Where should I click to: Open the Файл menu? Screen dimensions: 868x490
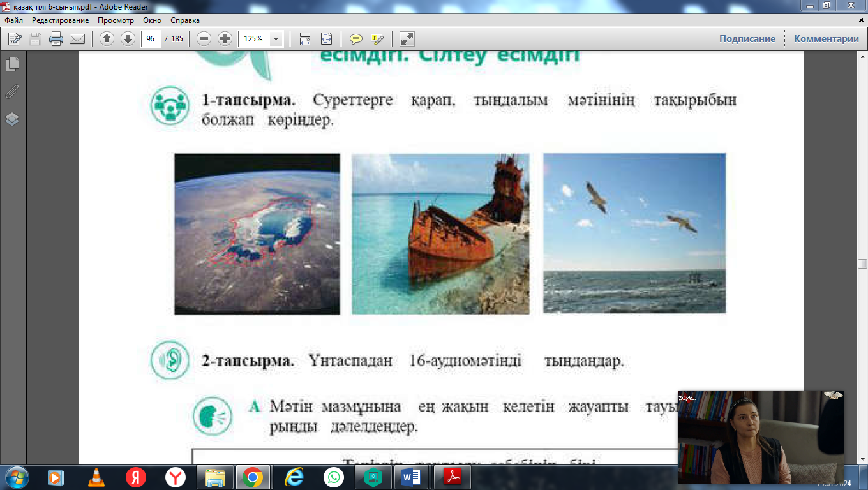(x=13, y=20)
